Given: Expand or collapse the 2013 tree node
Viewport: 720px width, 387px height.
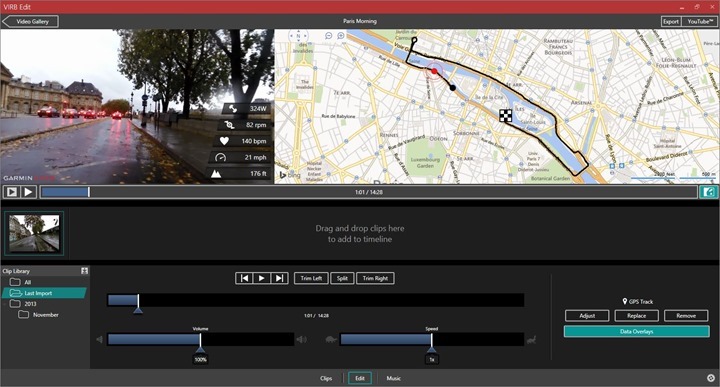Looking at the screenshot, I should pos(5,304).
